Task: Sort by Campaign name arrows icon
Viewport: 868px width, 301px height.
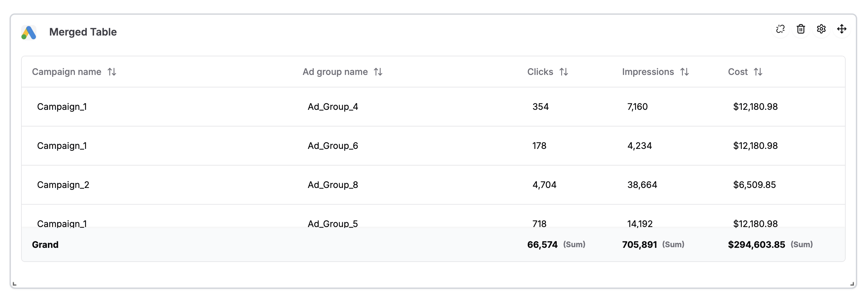Action: pyautogui.click(x=112, y=72)
